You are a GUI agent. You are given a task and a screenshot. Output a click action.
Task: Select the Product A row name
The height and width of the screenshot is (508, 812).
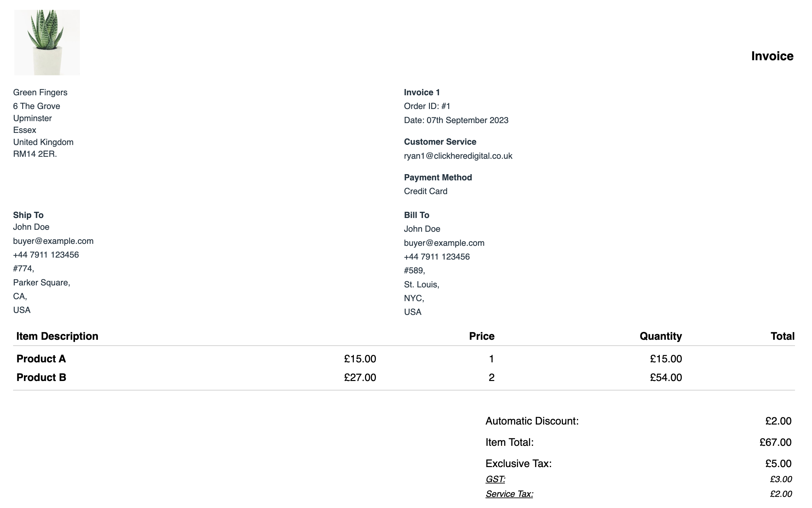tap(41, 359)
